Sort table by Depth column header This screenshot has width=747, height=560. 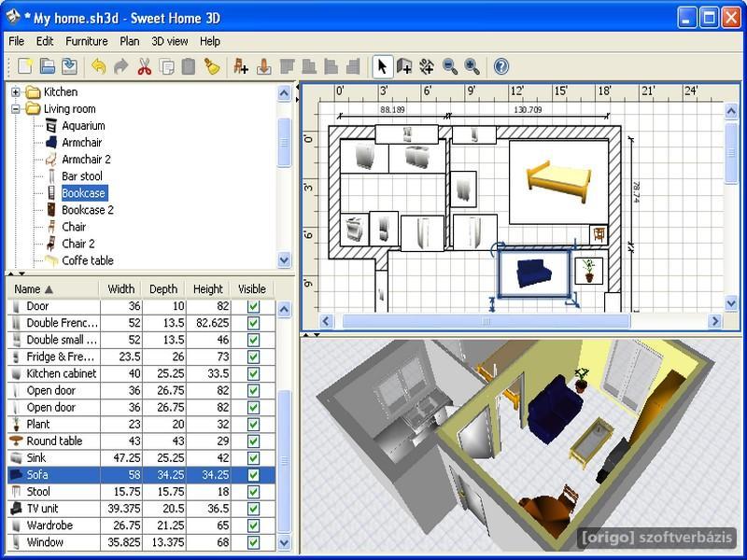163,289
